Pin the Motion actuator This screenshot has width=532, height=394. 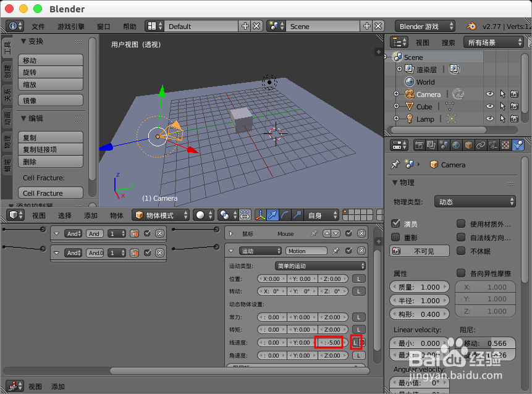pos(336,251)
